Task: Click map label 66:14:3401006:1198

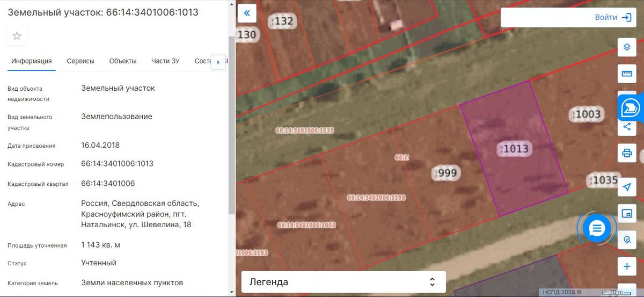Action: [x=376, y=198]
